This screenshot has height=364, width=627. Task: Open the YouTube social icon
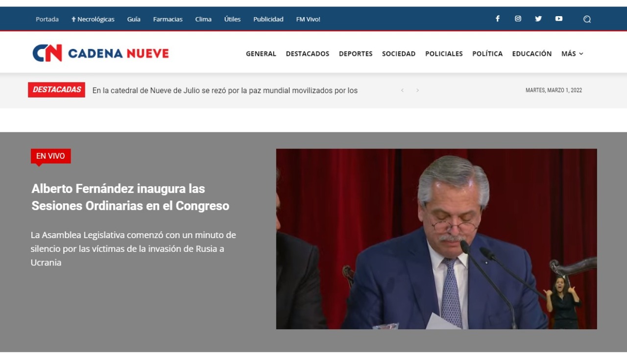559,19
